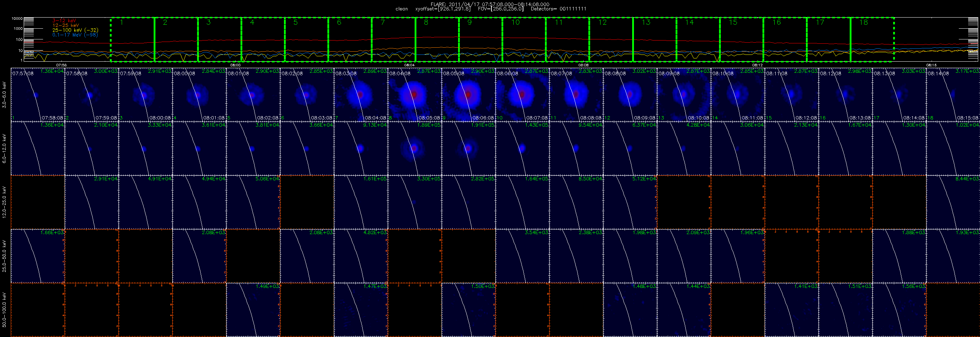The image size is (980, 337).
Task: Click the 12-25 keV legend entry
Action: (65, 25)
